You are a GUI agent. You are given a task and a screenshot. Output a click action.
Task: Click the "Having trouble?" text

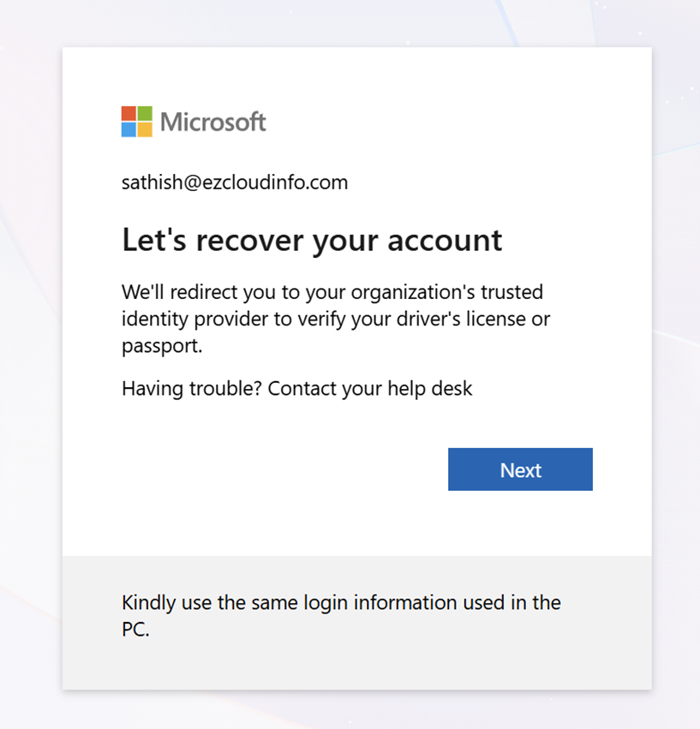pos(192,388)
